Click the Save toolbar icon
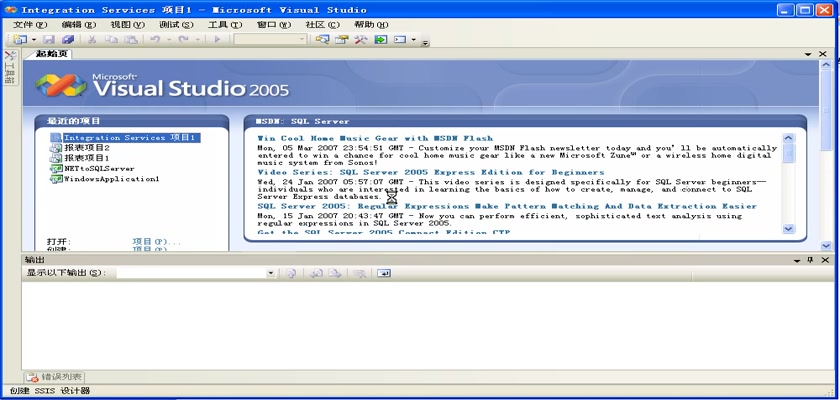The width and height of the screenshot is (840, 400). [49, 40]
